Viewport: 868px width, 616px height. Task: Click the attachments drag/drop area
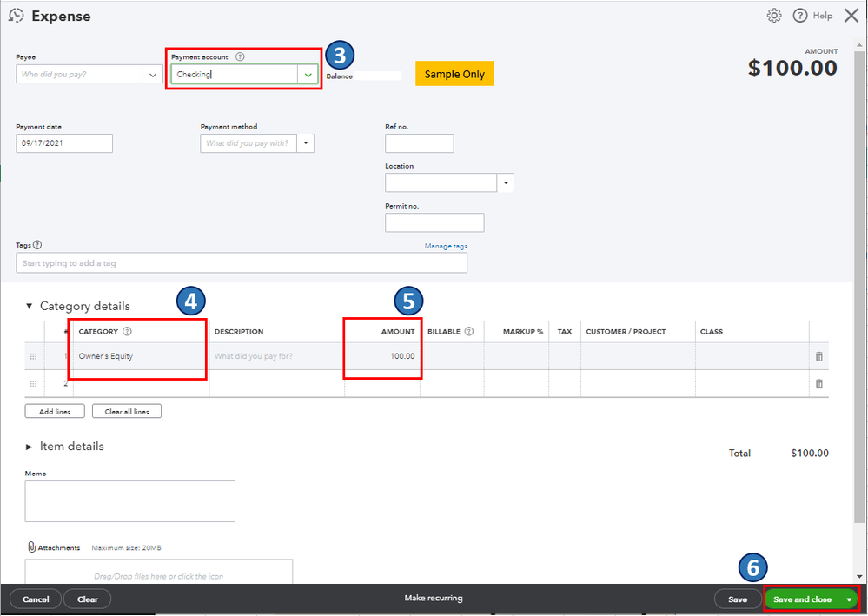point(158,572)
